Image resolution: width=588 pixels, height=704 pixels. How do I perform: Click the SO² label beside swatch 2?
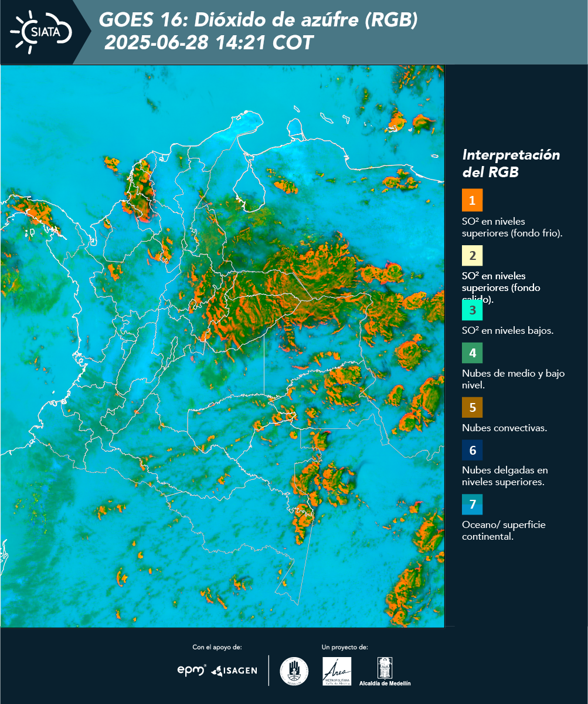pos(501,287)
